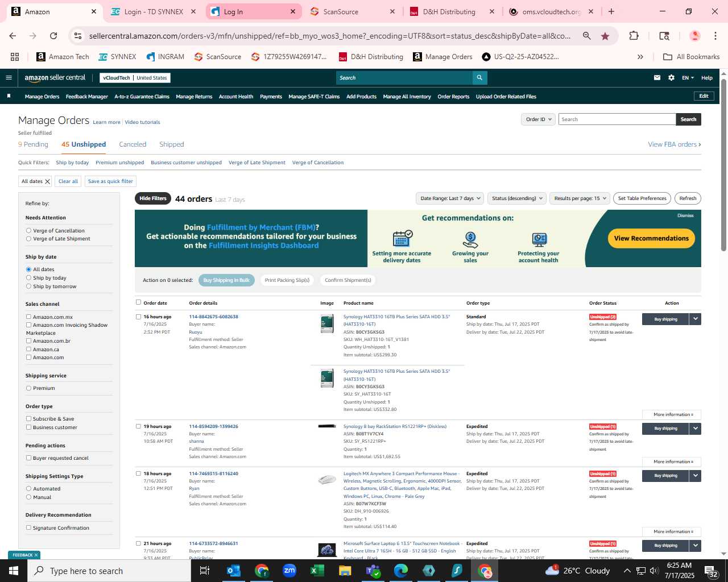Image resolution: width=728 pixels, height=582 pixels.
Task: Open Account Health menu item
Action: [x=236, y=97]
